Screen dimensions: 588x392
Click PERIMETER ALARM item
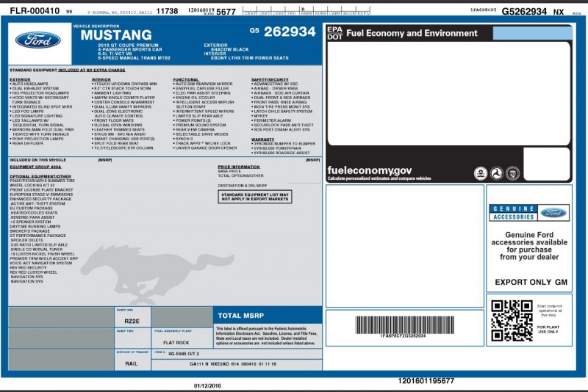[x=272, y=120]
